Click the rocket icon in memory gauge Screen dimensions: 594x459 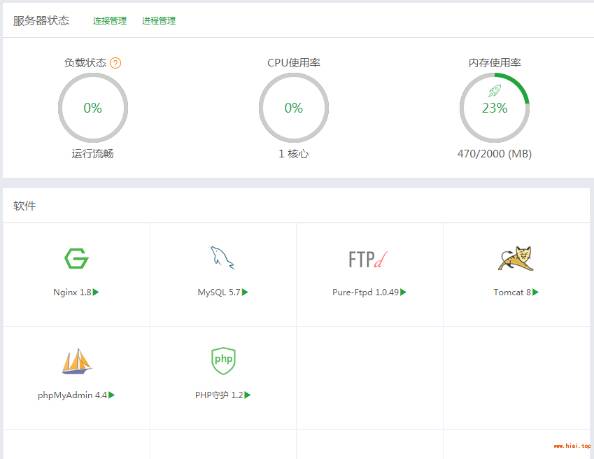tap(494, 91)
